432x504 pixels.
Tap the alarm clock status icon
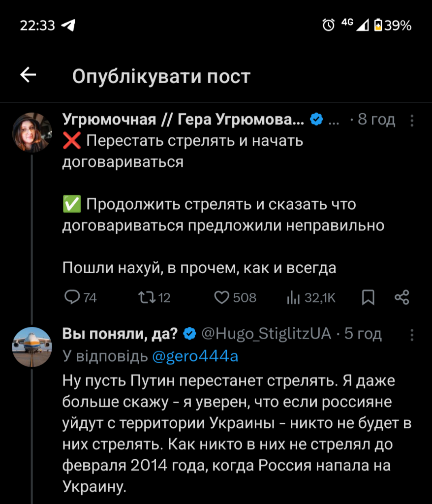pos(328,25)
